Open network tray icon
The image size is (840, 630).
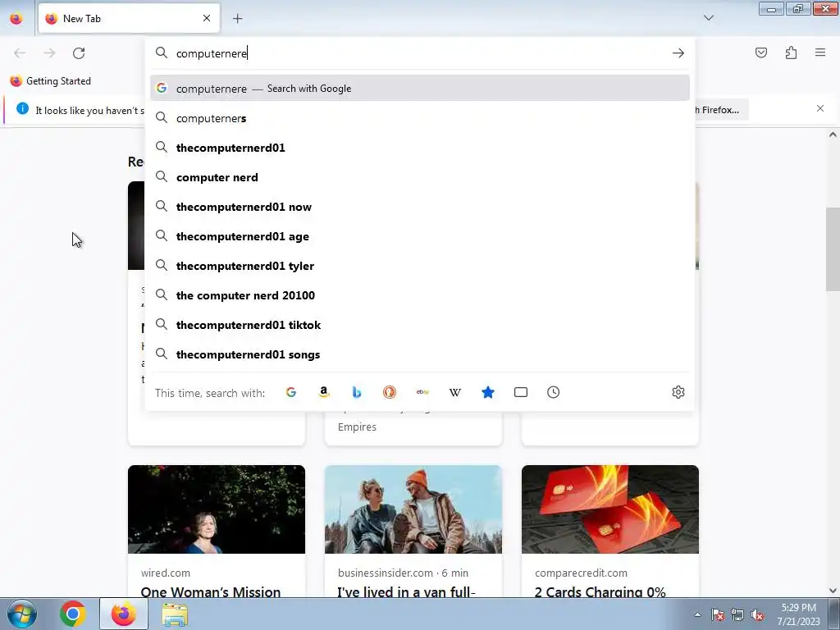click(737, 615)
